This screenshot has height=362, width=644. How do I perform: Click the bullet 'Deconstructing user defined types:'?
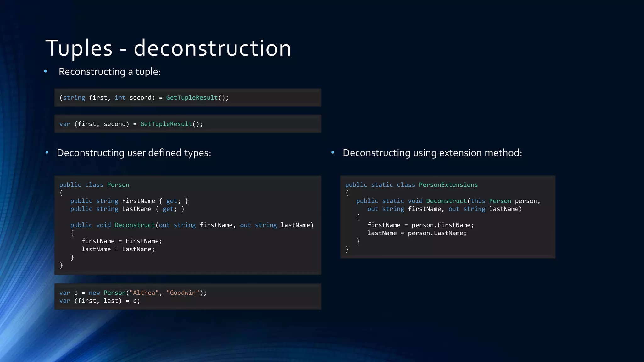click(x=134, y=153)
